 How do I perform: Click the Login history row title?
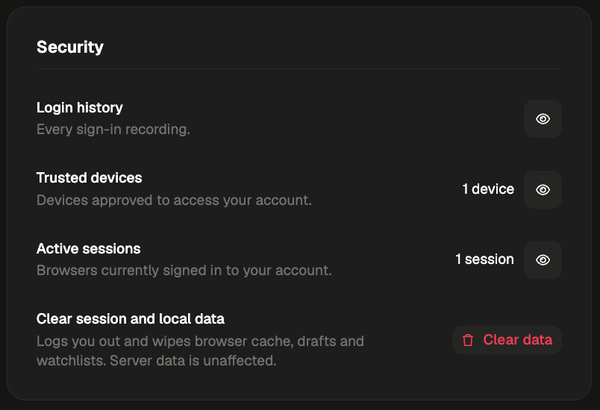(80, 108)
